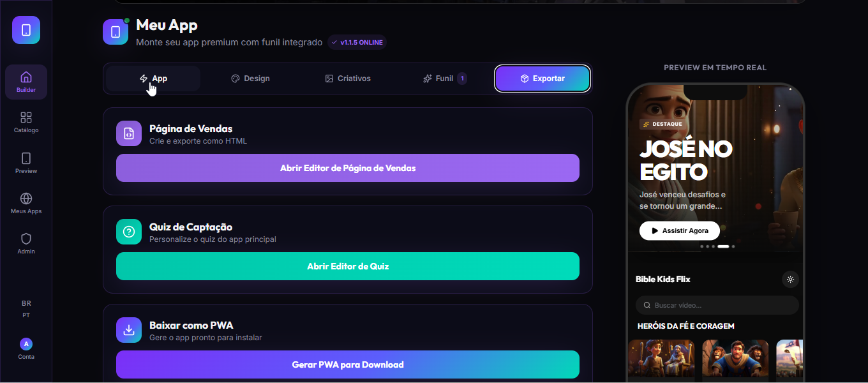
Task: Click the Baixar como PWA download icon
Action: 129,330
